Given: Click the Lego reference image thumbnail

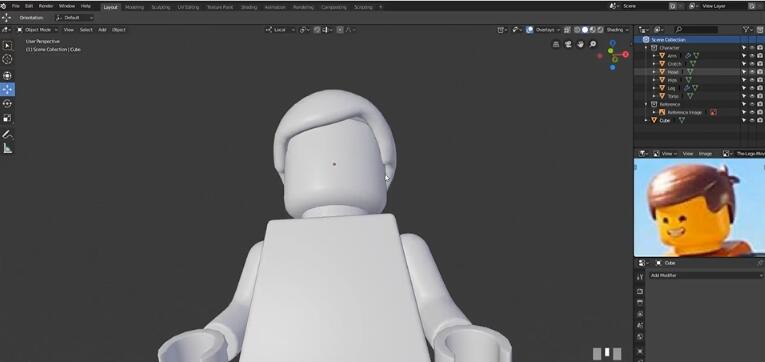Looking at the screenshot, I should (699, 207).
